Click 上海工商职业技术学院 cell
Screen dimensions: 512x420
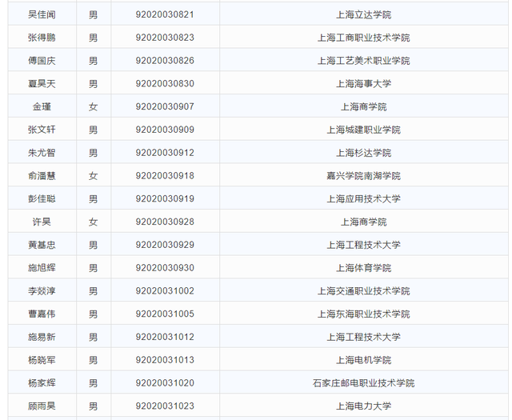pos(364,38)
